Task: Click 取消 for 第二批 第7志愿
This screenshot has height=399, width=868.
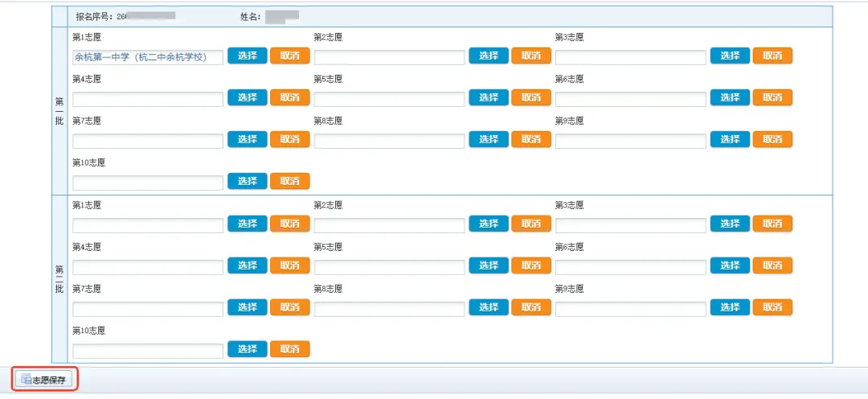Action: 289,307
